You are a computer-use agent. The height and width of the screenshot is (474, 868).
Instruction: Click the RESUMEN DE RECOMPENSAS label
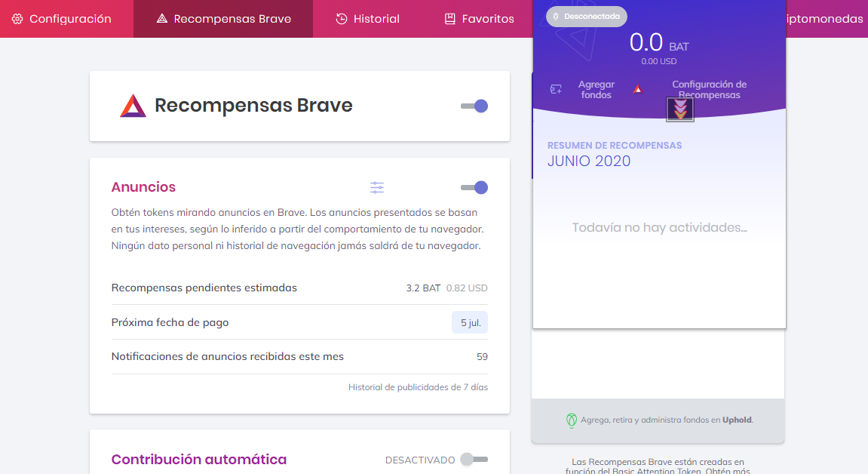tap(615, 146)
